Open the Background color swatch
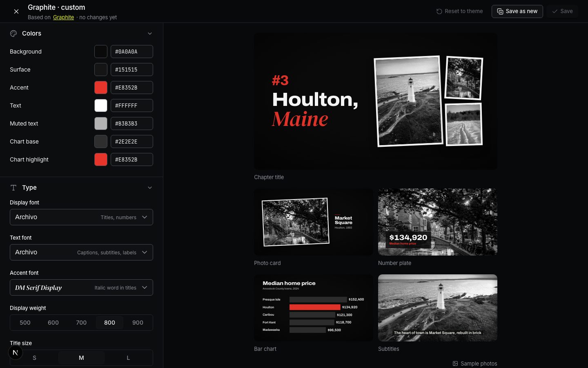 pos(101,52)
